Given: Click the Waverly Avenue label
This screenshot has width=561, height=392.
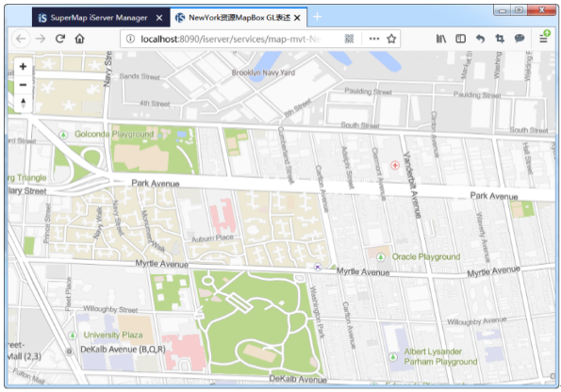Looking at the screenshot, I should point(483,237).
